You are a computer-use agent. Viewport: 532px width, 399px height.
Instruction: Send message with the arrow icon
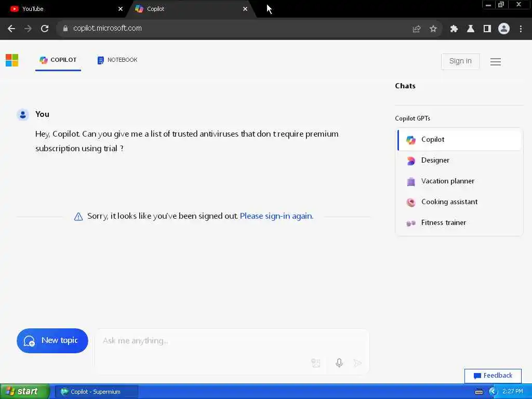point(357,363)
